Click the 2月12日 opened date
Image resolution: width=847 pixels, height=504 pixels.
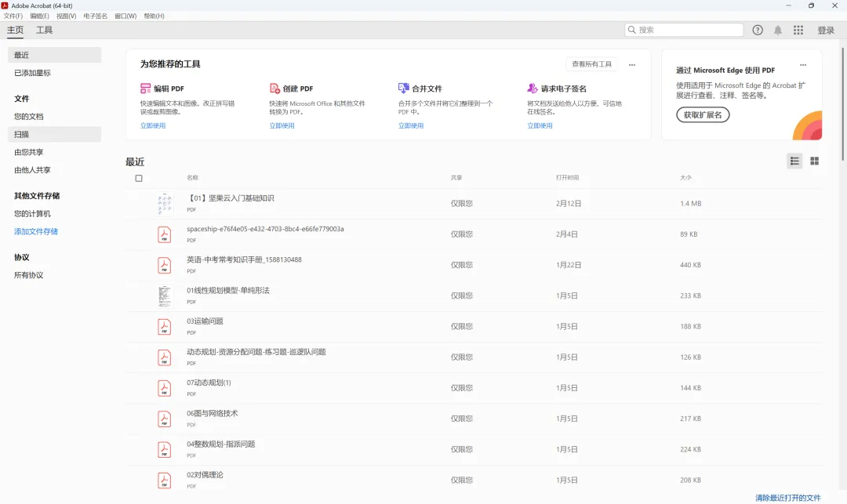coord(569,204)
